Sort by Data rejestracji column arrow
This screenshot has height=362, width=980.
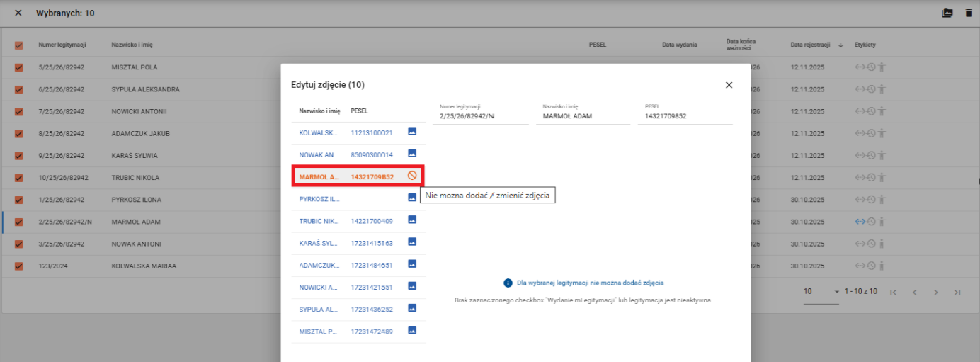click(841, 45)
